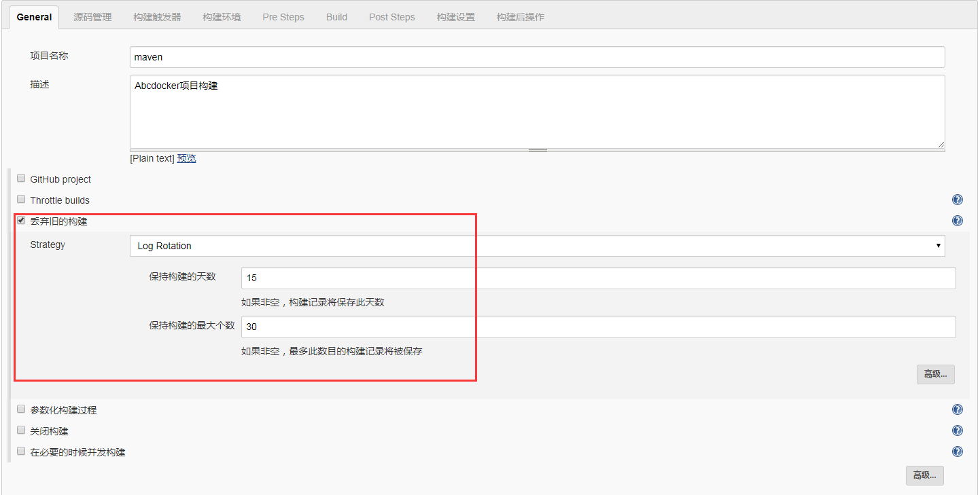Enable the Throttle builds checkbox
This screenshot has width=980, height=495.
[21, 200]
